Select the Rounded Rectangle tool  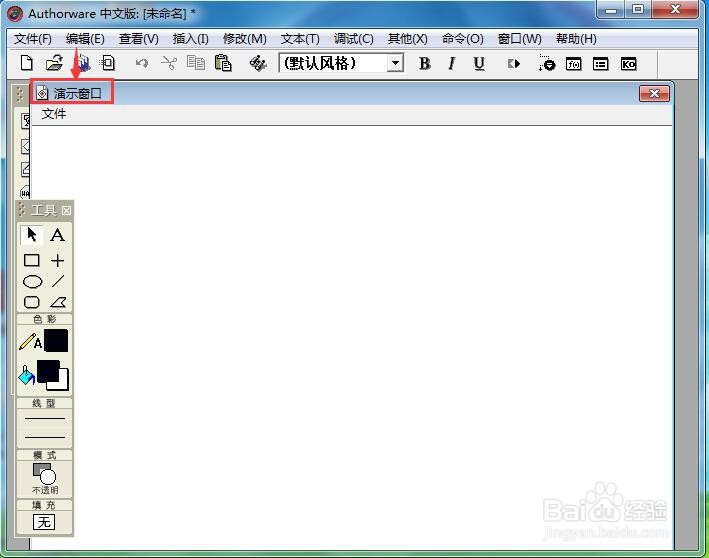32,302
